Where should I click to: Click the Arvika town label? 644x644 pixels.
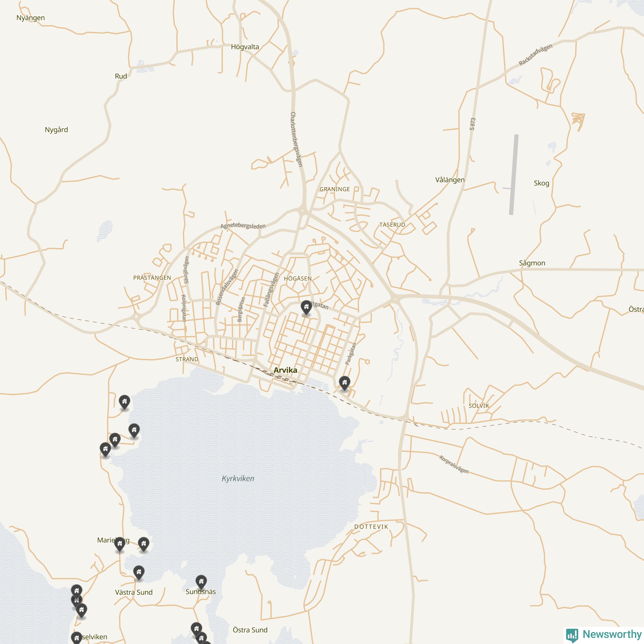point(285,370)
